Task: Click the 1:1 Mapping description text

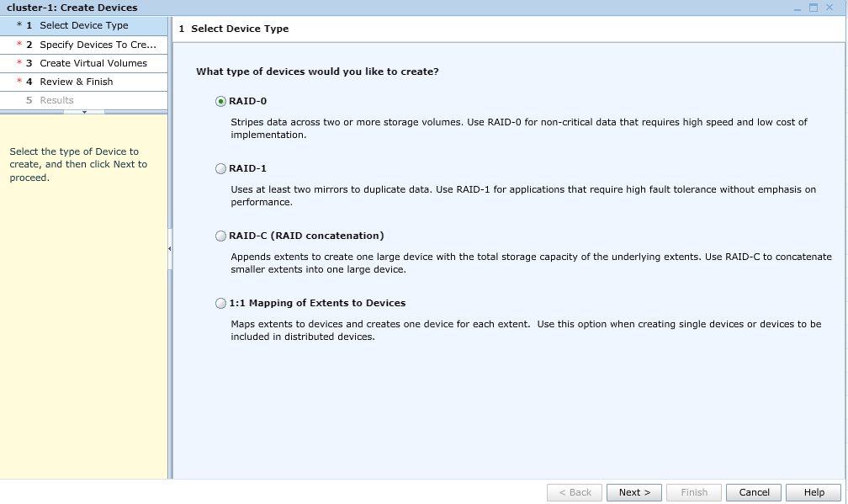Action: pyautogui.click(x=526, y=331)
